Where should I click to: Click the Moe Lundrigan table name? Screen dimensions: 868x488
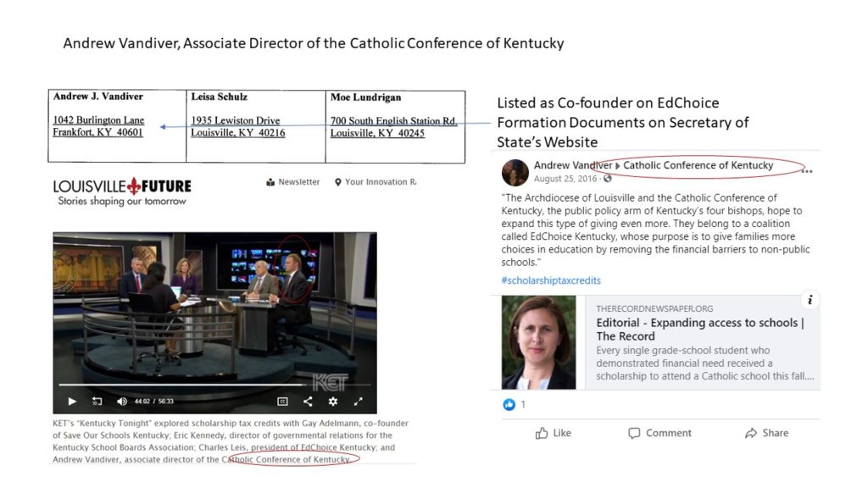click(x=366, y=97)
